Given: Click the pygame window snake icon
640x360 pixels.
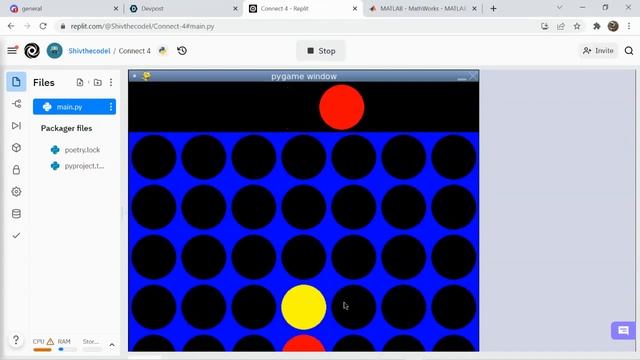Looking at the screenshot, I should (147, 76).
